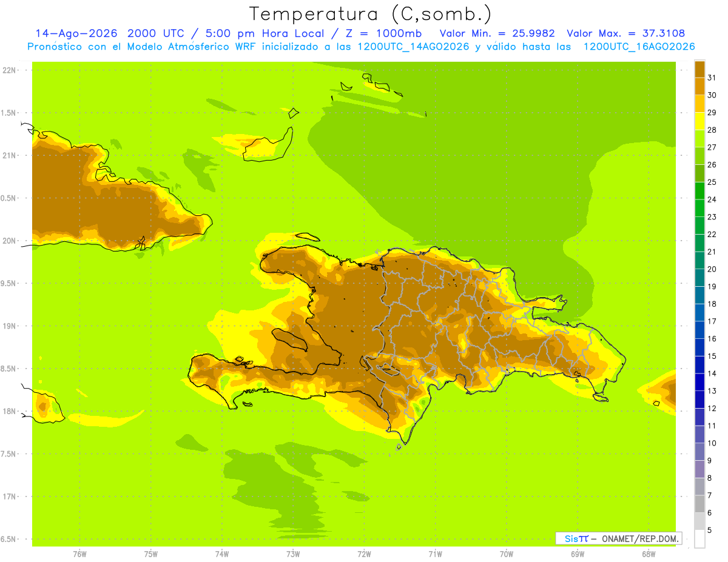Click the title "Temperatura (C,somb.)"
728x562 pixels.
tap(371, 14)
